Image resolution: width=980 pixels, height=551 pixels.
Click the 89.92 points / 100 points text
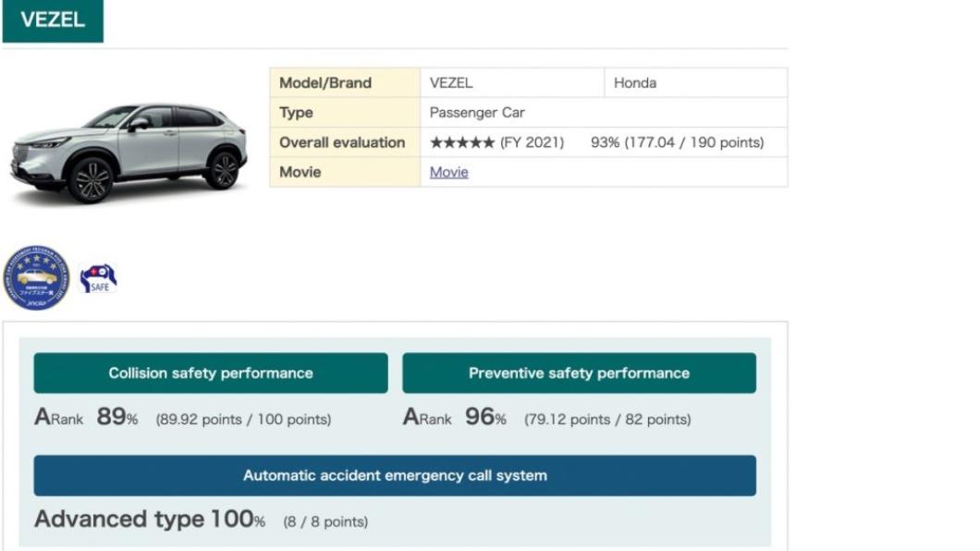coord(243,419)
